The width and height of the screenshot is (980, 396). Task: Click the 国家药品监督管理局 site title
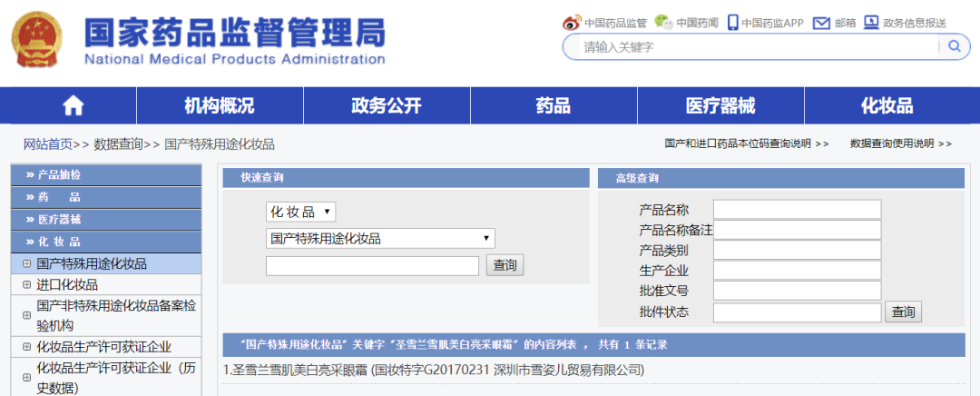tap(234, 32)
